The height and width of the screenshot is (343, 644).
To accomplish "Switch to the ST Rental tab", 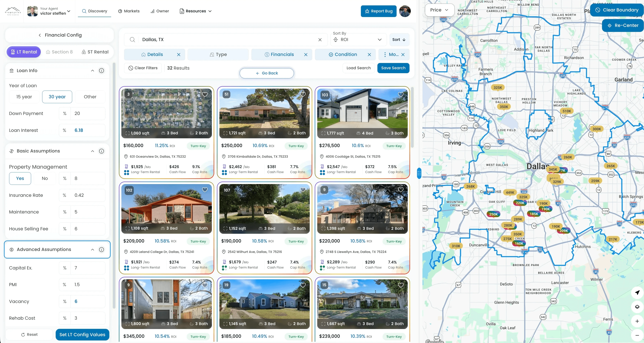I will 95,52.
